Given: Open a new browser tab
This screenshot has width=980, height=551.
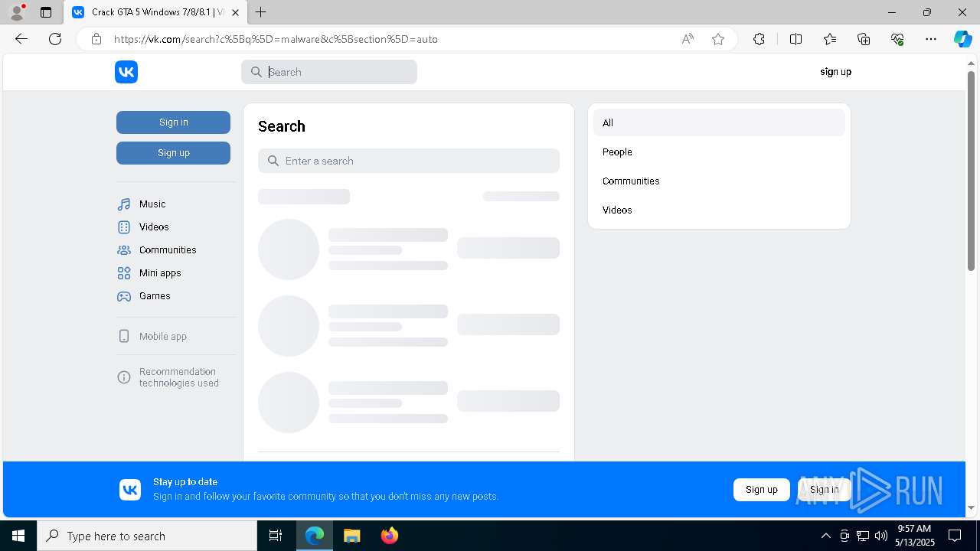Looking at the screenshot, I should click(261, 12).
